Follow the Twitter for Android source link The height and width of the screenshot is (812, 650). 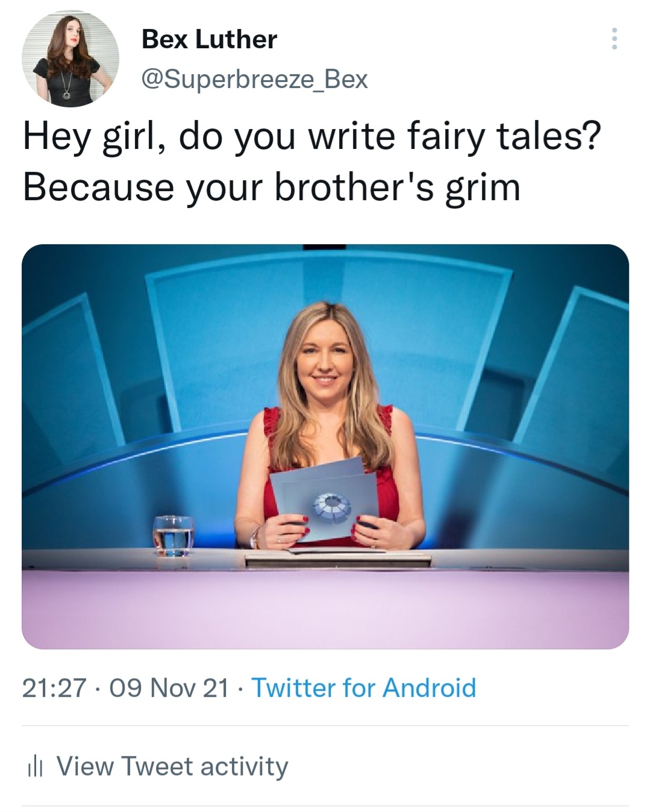(x=363, y=687)
